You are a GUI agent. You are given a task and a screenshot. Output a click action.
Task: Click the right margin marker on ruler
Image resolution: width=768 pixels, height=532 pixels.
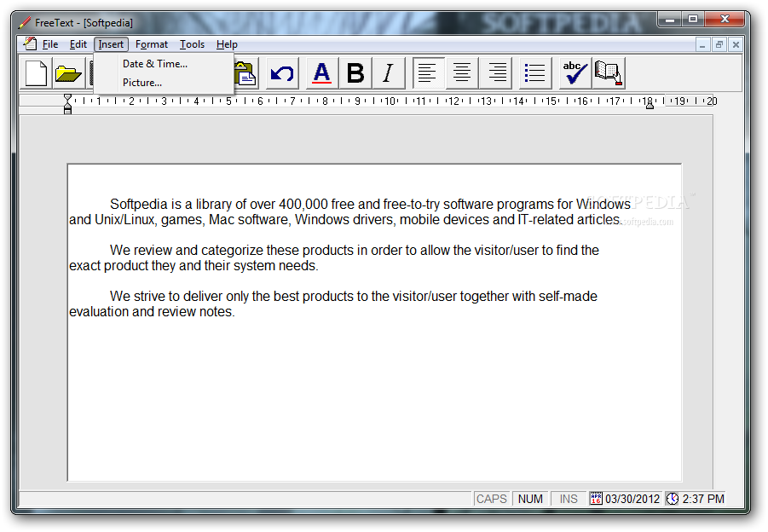coord(650,106)
